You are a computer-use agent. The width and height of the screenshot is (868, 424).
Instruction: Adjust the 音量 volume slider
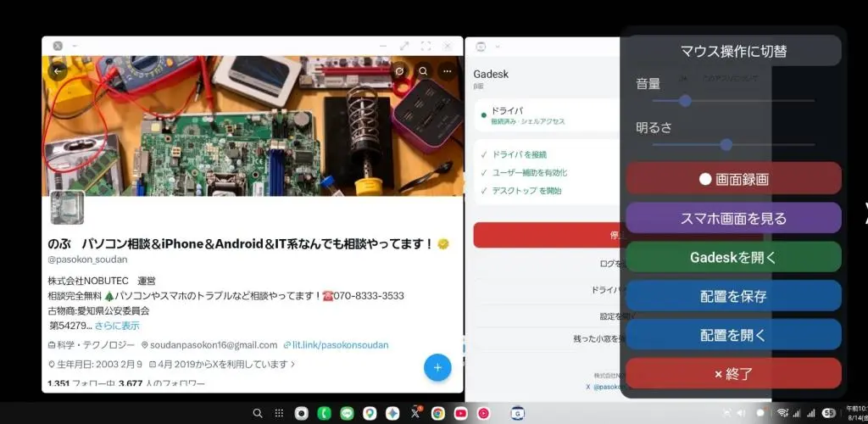[x=733, y=101]
